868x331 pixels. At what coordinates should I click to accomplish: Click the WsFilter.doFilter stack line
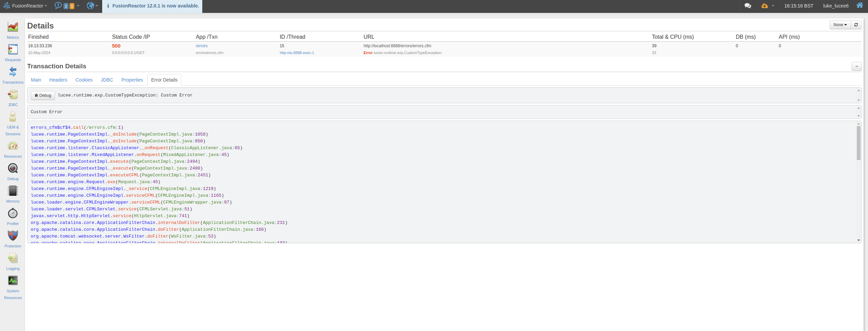coord(123,236)
